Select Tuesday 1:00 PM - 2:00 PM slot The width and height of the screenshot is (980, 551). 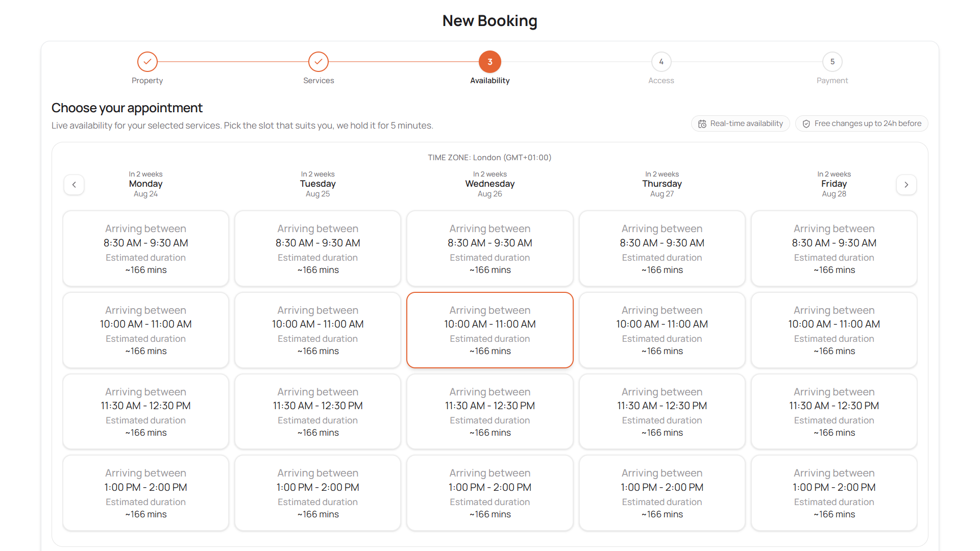click(x=317, y=493)
